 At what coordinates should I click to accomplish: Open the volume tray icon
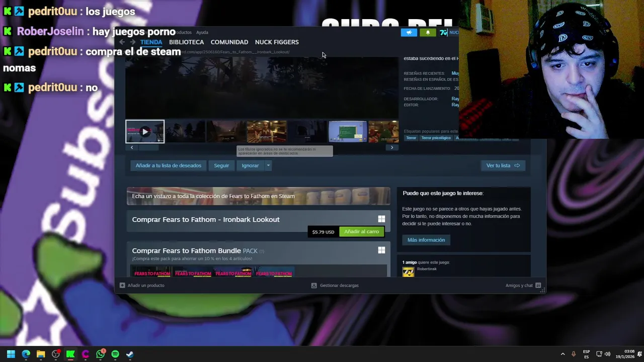tap(608, 354)
